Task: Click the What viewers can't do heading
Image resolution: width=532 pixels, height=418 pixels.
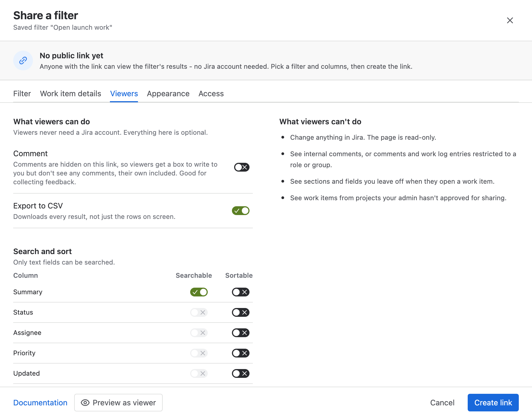Action: point(320,122)
